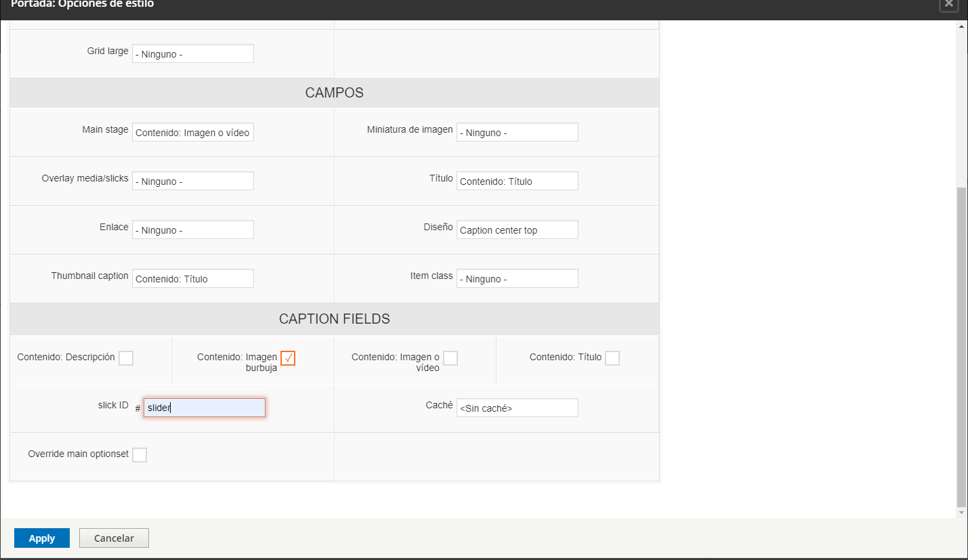Screen dimensions: 968x560
Task: Apply the style options
Action: 41,538
